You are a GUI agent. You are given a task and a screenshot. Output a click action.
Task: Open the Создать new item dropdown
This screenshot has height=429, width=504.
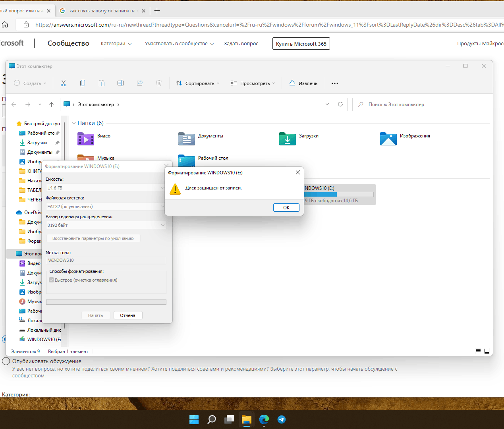pyautogui.click(x=30, y=83)
